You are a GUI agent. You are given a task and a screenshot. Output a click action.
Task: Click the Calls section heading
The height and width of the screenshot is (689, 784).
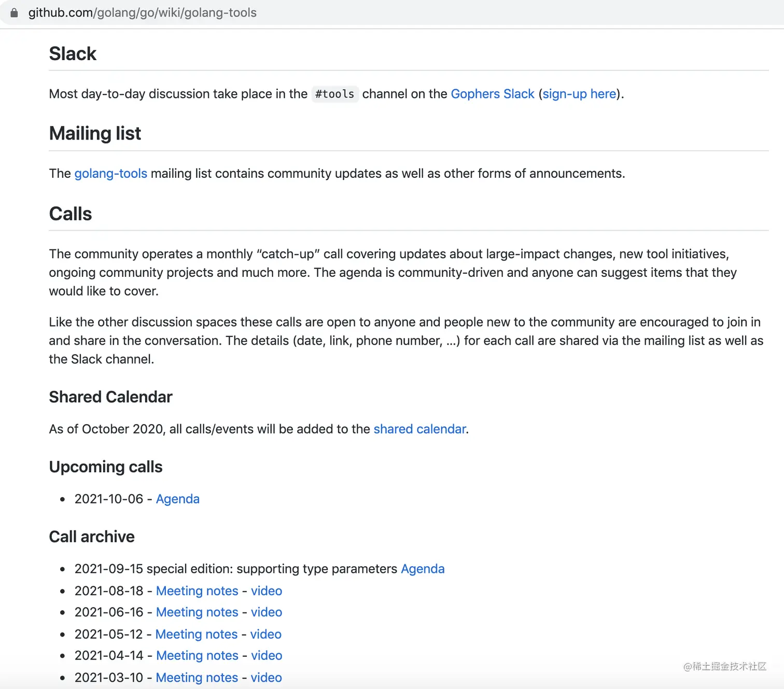71,214
